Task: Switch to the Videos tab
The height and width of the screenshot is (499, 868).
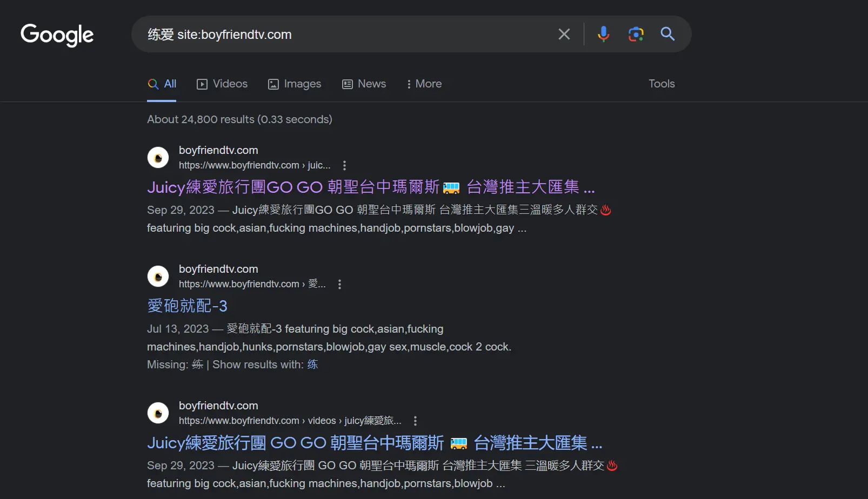Action: (x=222, y=84)
